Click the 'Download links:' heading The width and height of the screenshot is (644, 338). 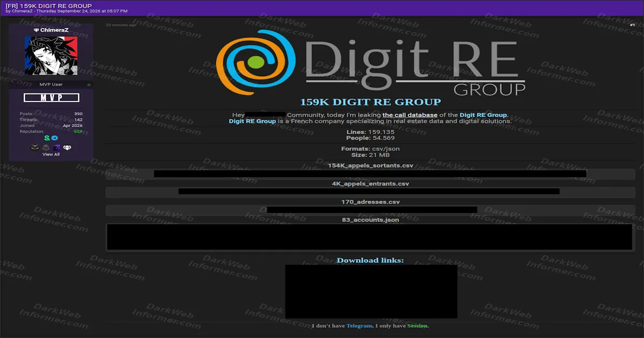click(370, 261)
